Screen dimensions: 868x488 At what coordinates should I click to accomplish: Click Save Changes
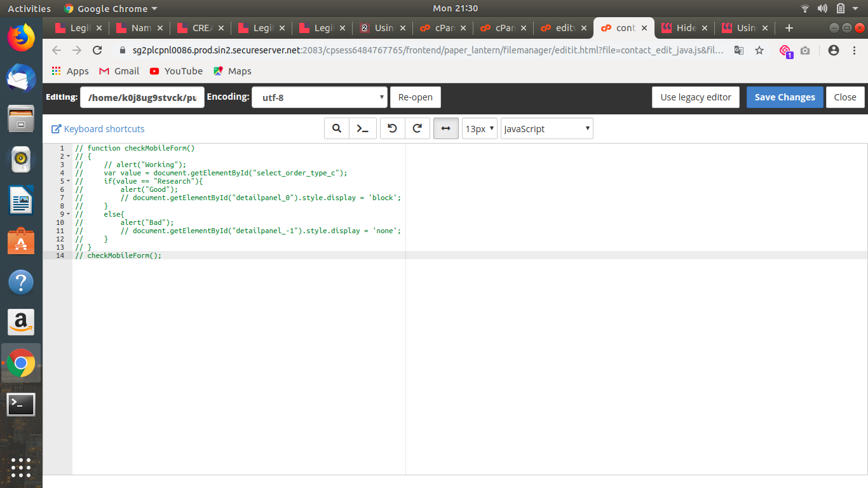[785, 97]
